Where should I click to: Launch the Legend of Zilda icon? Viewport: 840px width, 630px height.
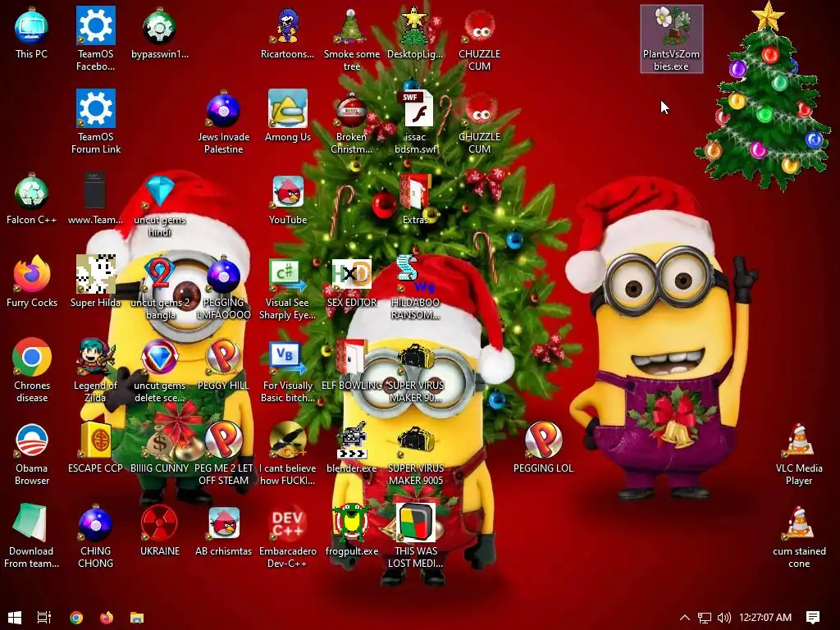[x=95, y=372]
